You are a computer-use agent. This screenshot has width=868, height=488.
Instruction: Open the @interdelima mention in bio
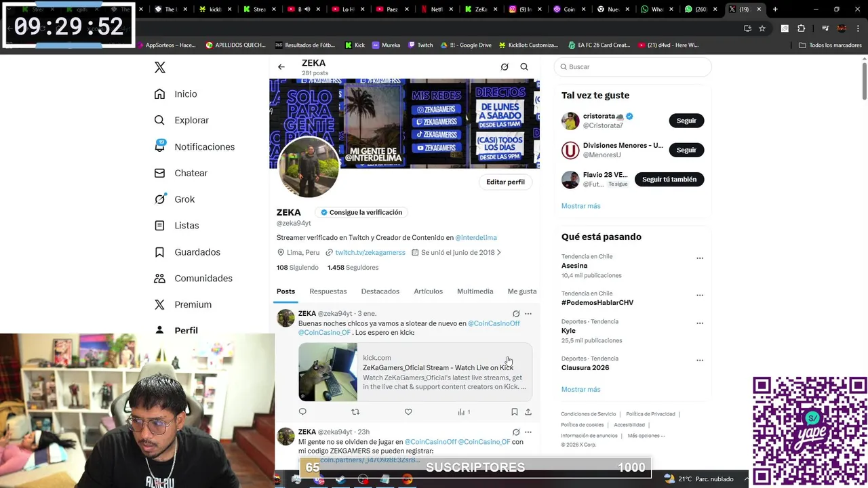coord(476,238)
